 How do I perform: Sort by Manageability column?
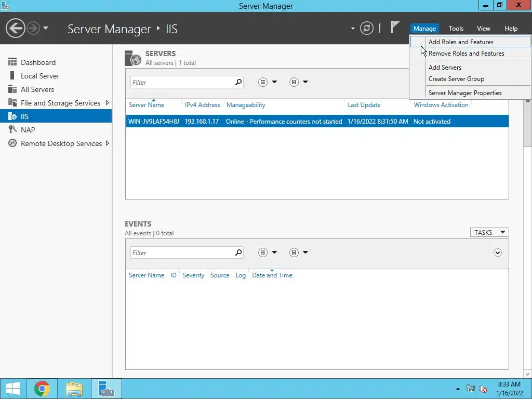[246, 105]
